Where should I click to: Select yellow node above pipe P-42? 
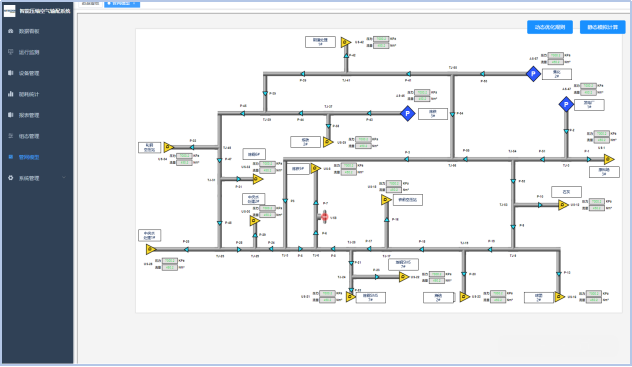346,42
